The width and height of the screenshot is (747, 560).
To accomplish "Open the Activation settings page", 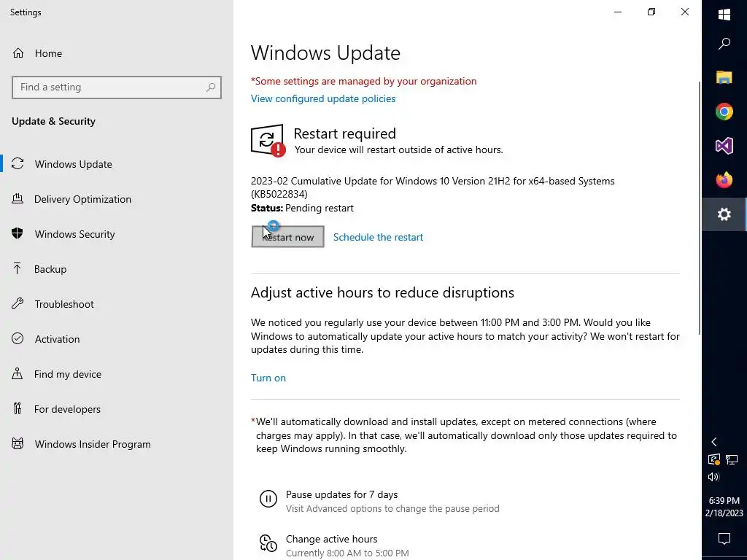I will pos(57,339).
